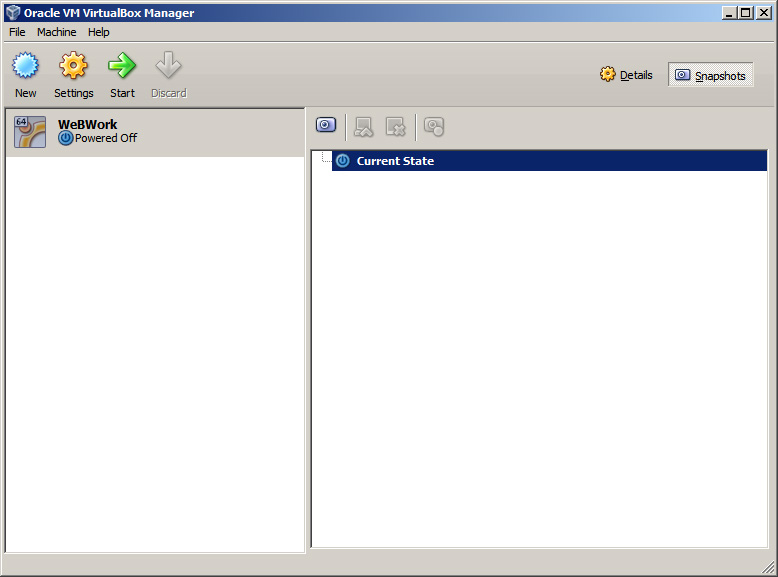Open Settings for the selected machine
The image size is (778, 577).
pyautogui.click(x=73, y=74)
